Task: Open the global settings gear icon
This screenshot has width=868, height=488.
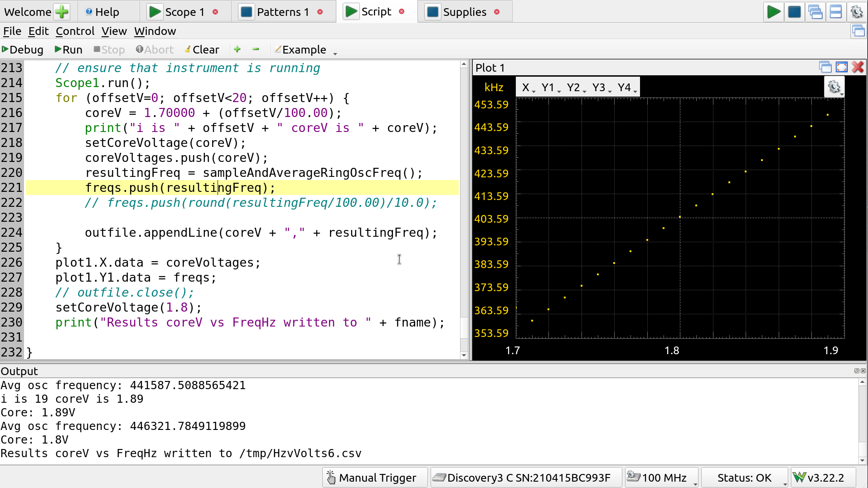Action: click(857, 12)
